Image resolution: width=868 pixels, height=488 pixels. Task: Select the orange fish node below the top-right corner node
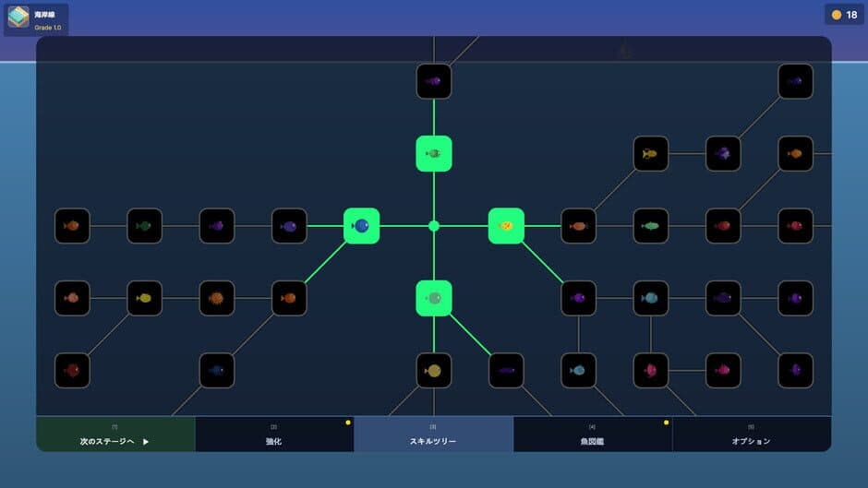(x=795, y=153)
